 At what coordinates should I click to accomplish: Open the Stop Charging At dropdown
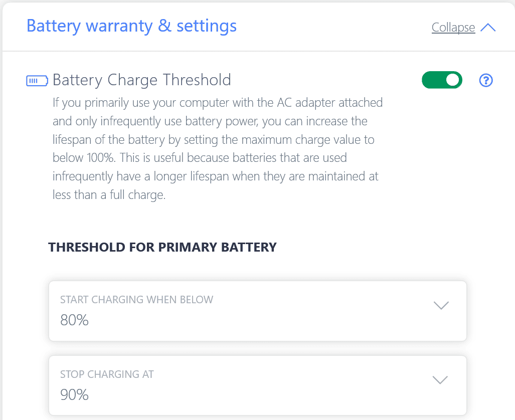pos(257,385)
